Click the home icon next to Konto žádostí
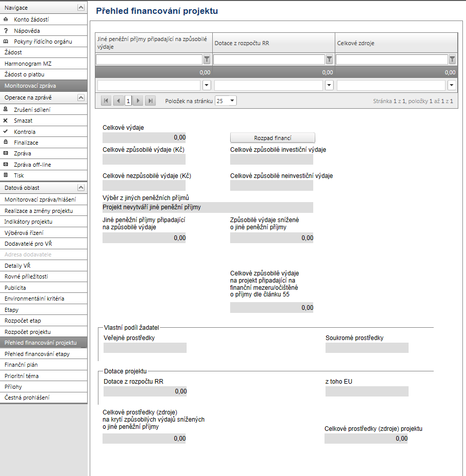The image size is (466, 476). click(6, 19)
